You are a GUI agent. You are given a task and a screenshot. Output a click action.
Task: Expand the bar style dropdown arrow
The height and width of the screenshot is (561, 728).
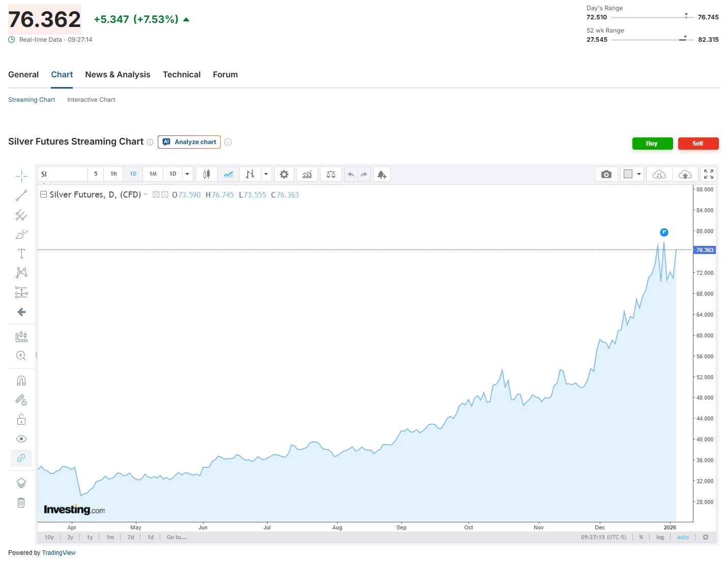point(266,174)
